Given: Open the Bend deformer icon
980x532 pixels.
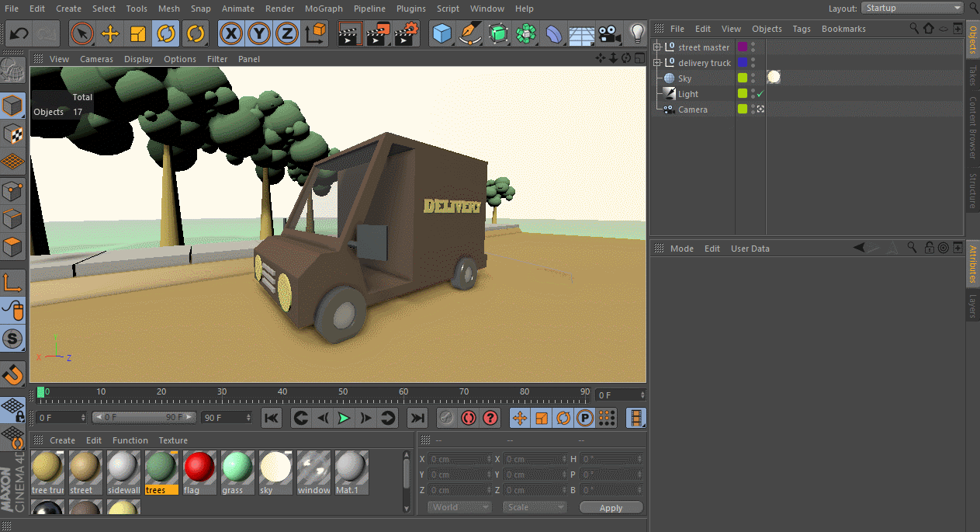Looking at the screenshot, I should (554, 33).
